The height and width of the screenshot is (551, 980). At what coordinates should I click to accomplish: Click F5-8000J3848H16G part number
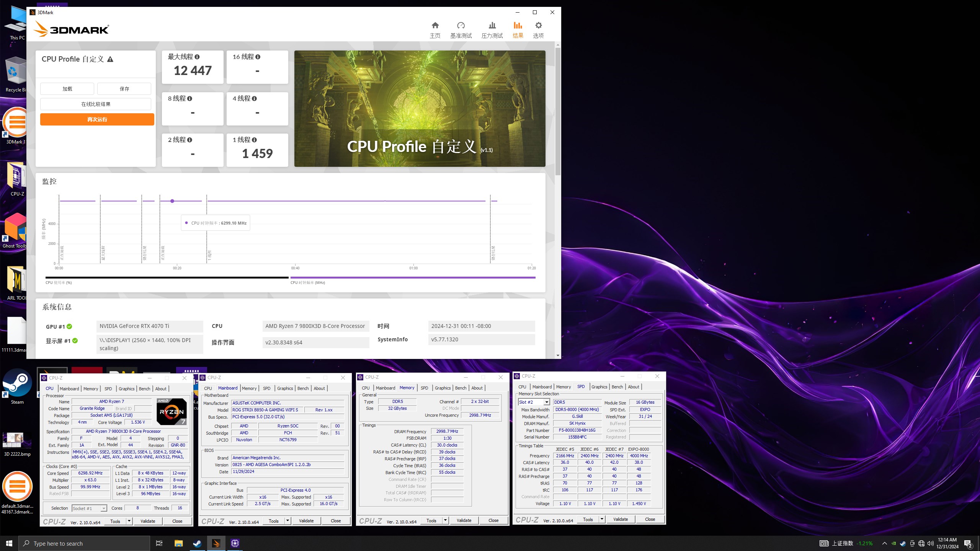pos(577,430)
